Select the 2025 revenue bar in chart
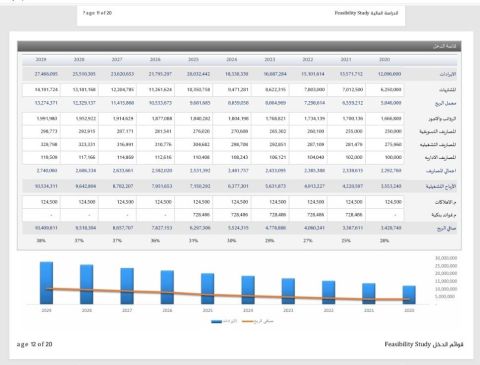 click(208, 289)
